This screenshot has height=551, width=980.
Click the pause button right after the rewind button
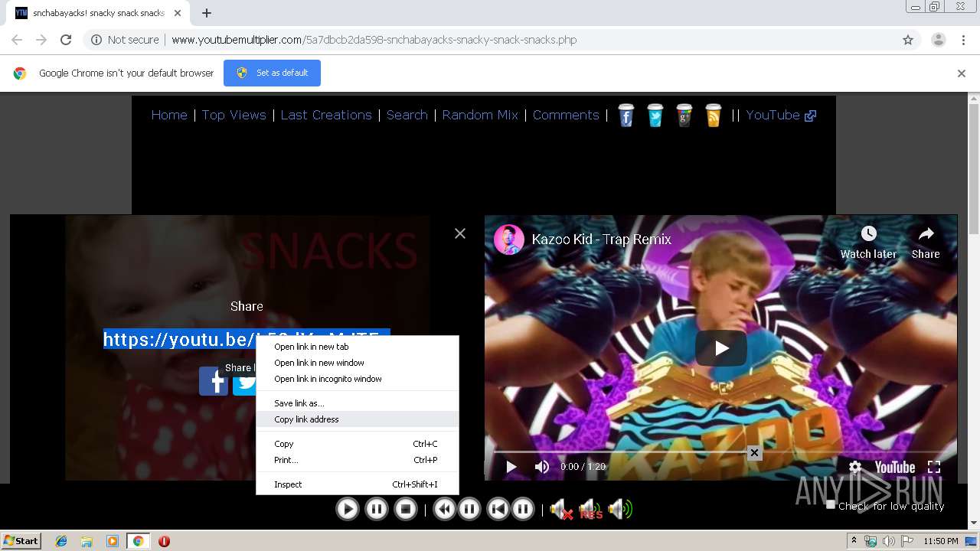[469, 509]
